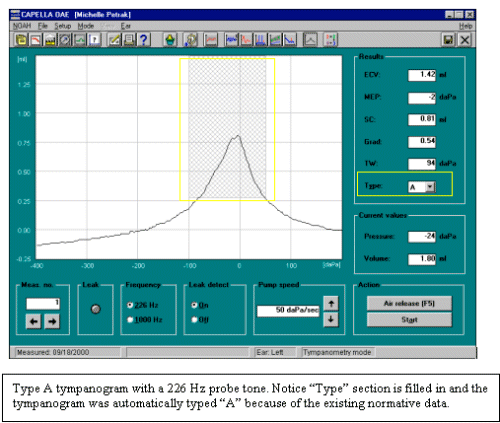Open the File menu

coord(43,26)
